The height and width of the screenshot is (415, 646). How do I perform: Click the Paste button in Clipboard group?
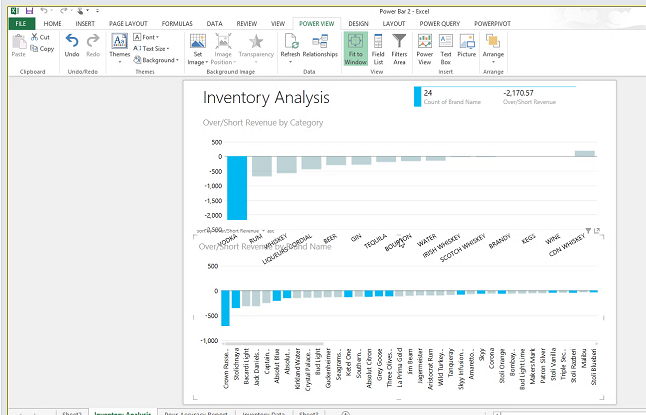click(19, 45)
